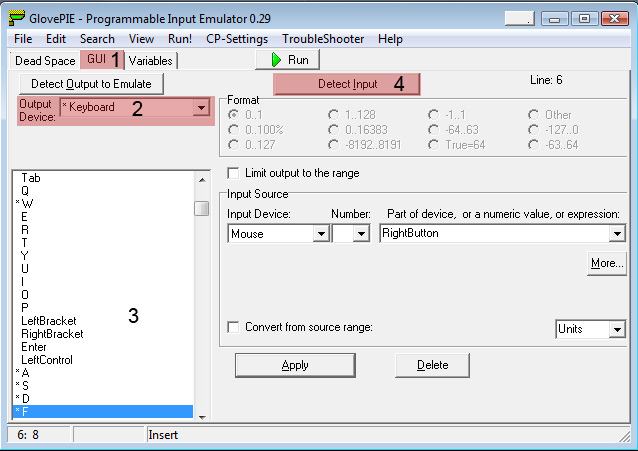Viewport: 638px width, 451px height.
Task: Click the More... button
Action: (607, 263)
